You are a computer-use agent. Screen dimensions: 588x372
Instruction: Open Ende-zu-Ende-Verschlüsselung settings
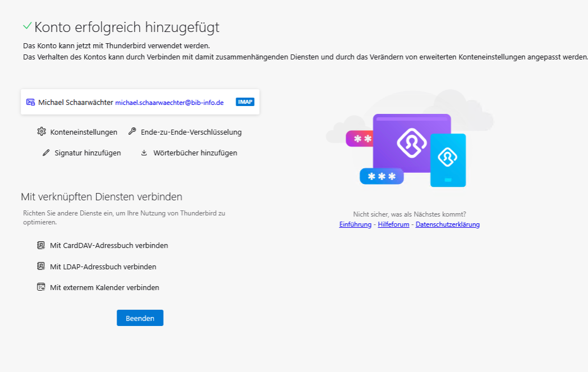click(191, 132)
